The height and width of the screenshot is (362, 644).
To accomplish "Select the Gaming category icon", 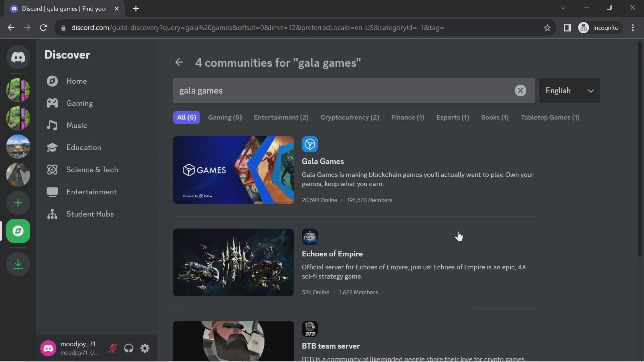I will click(52, 103).
